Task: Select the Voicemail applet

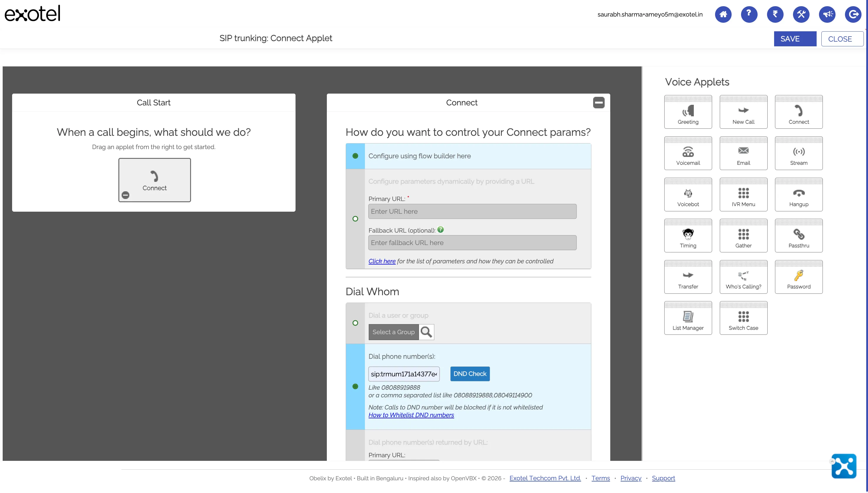Action: click(688, 153)
